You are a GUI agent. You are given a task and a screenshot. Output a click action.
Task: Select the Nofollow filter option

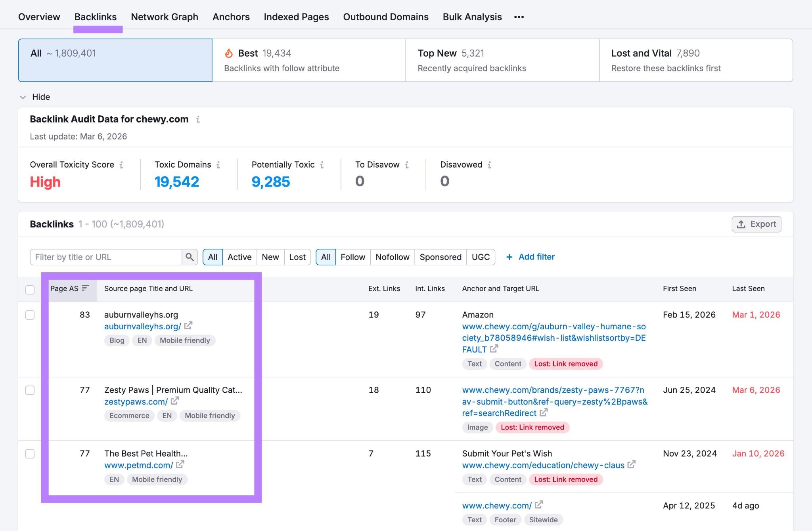(392, 257)
